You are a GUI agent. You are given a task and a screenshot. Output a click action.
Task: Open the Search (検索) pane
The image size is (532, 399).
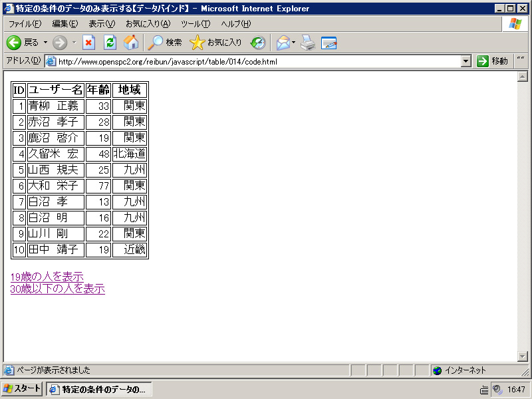click(165, 43)
